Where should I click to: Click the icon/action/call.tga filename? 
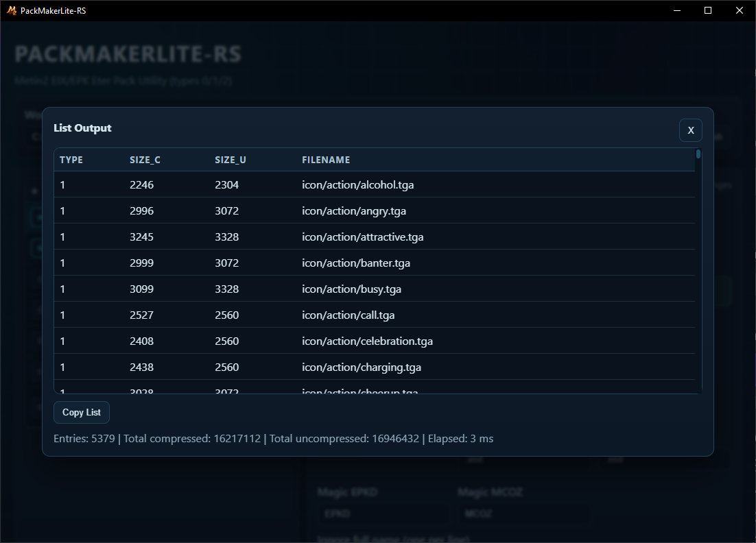coord(348,315)
